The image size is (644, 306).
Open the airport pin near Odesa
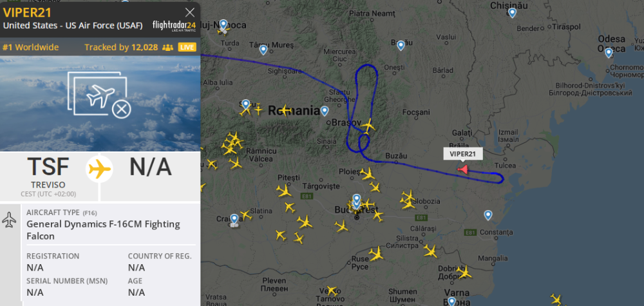click(x=609, y=53)
